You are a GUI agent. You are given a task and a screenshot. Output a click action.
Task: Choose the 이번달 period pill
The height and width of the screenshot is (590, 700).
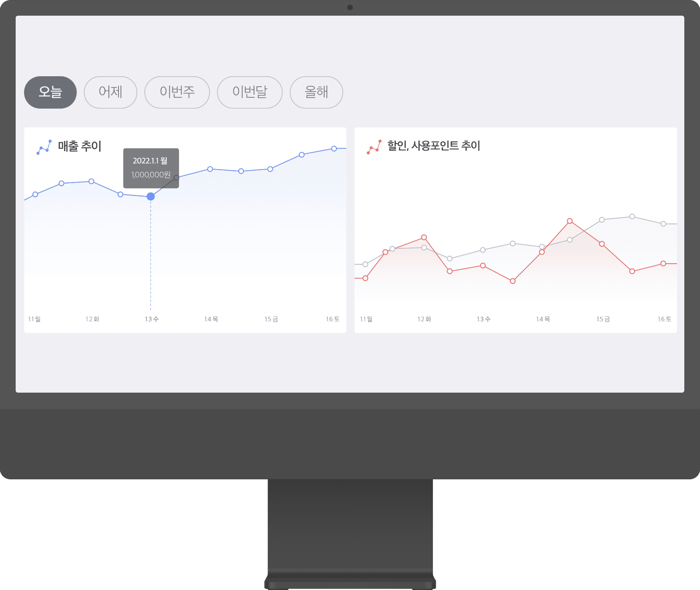click(x=250, y=92)
